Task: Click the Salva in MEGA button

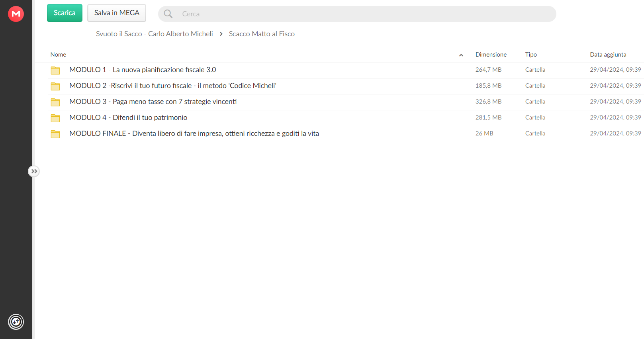Action: [117, 13]
